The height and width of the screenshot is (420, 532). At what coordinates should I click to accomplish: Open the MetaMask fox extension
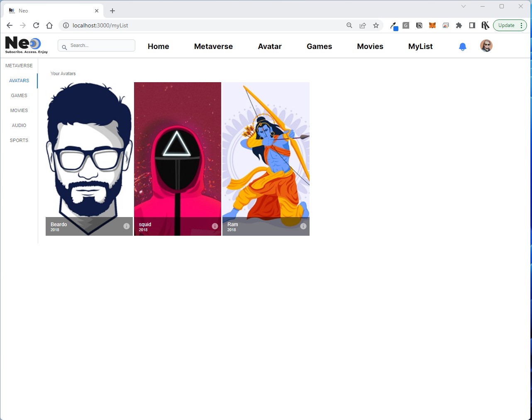coord(432,25)
